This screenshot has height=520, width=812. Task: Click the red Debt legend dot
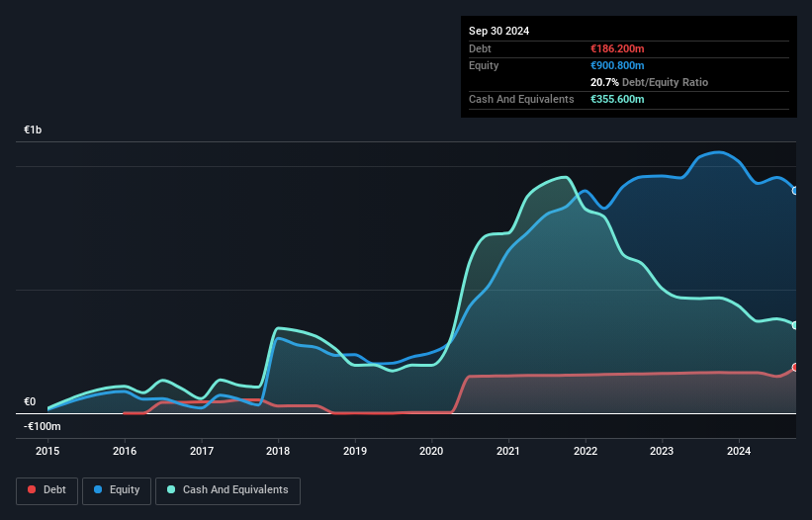pos(32,489)
